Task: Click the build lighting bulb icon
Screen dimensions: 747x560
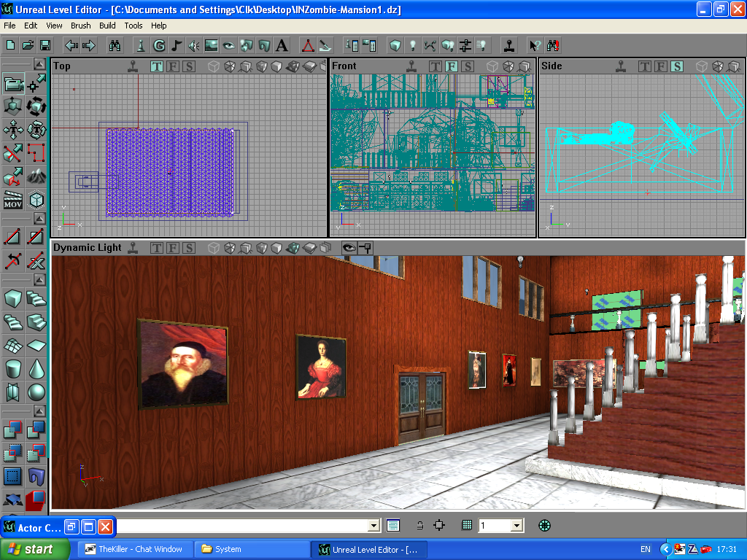Action: pyautogui.click(x=412, y=45)
